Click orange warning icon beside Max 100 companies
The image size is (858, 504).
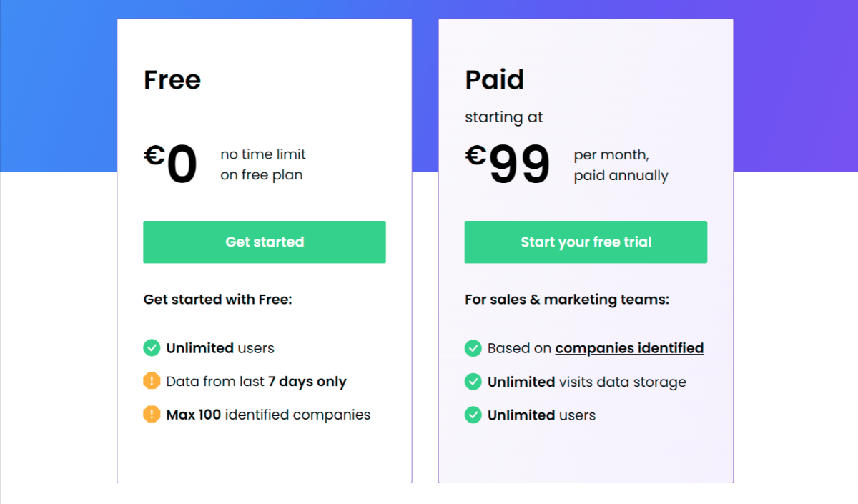(152, 414)
